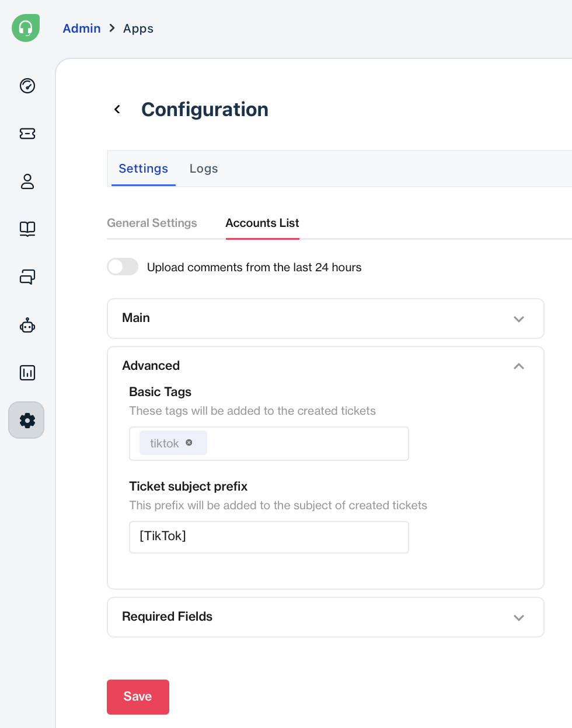Remove the tiktok tag
This screenshot has width=572, height=728.
(189, 443)
